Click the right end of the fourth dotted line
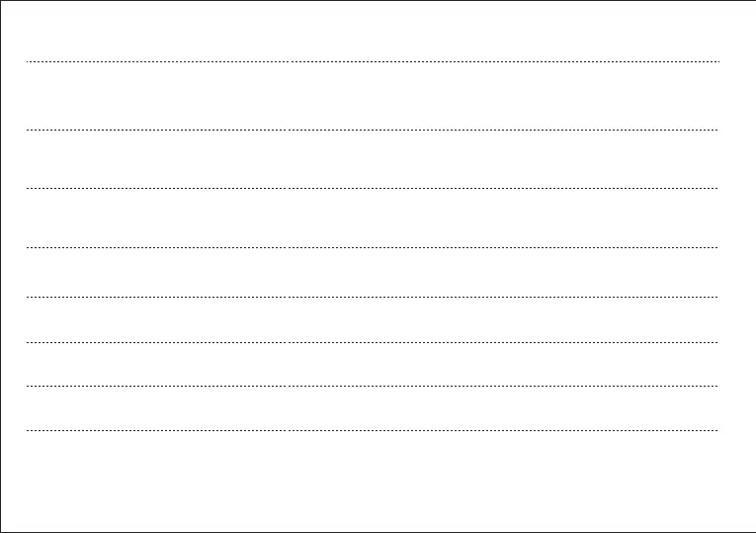 (x=715, y=247)
